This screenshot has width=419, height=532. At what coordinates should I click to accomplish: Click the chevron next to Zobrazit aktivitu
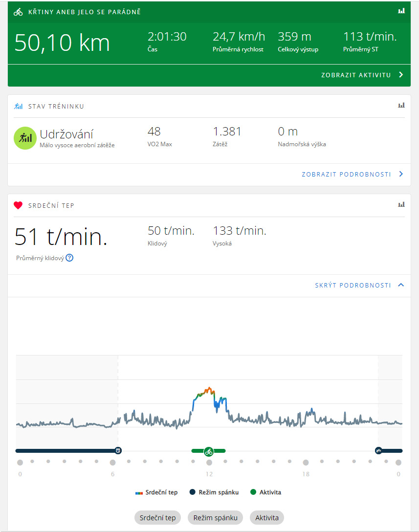(x=401, y=75)
